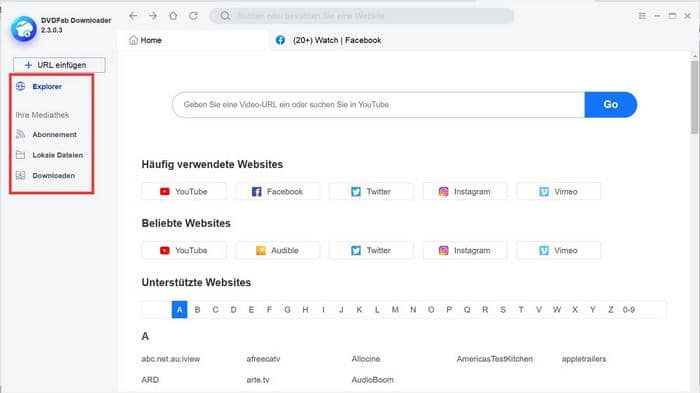Screen dimensions: 700x393
Task: Click the Abonnement feed icon
Action: click(21, 134)
